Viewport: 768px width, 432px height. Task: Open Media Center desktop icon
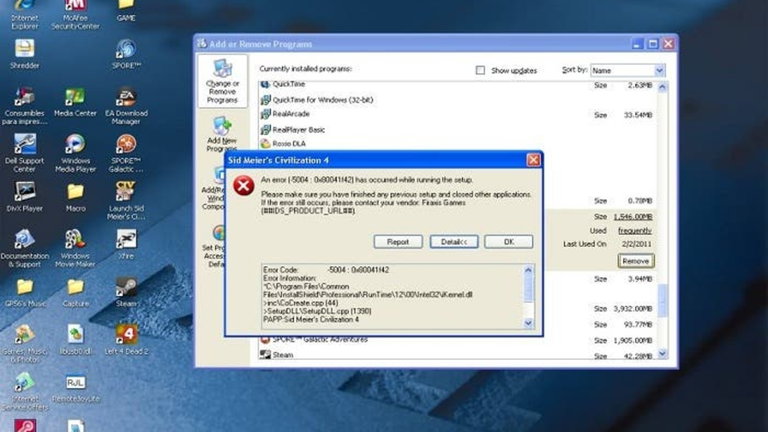pos(75,102)
